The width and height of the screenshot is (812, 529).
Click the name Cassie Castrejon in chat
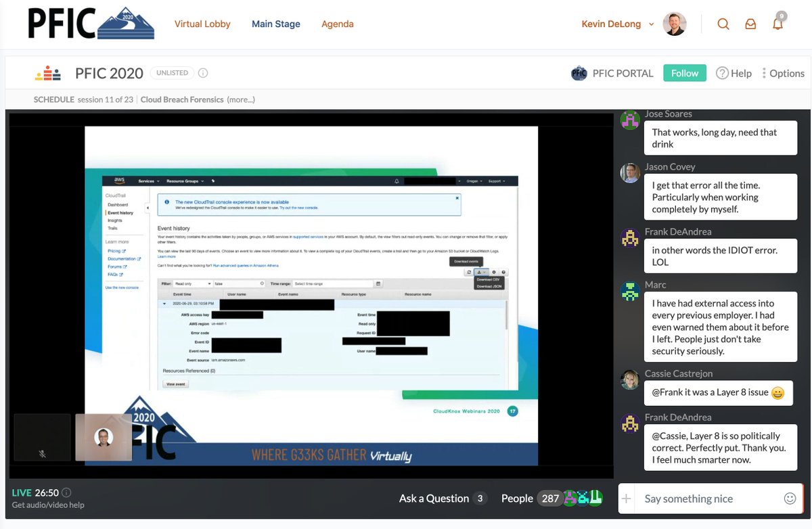[x=678, y=373]
